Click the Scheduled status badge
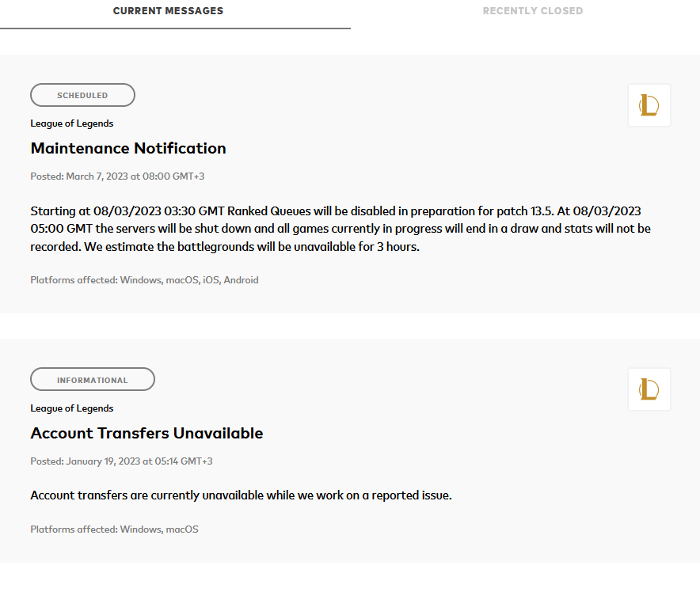 pos(82,95)
